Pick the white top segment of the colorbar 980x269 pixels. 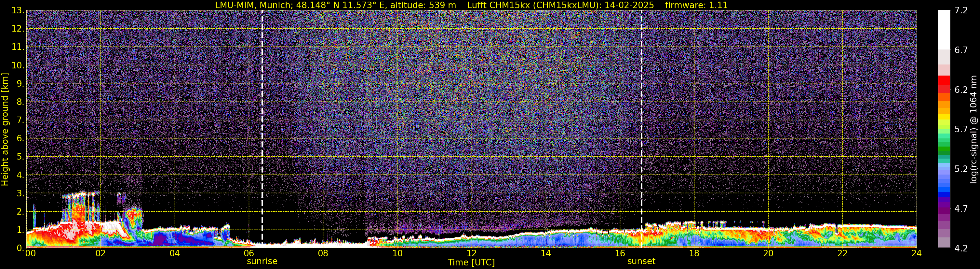[944, 30]
